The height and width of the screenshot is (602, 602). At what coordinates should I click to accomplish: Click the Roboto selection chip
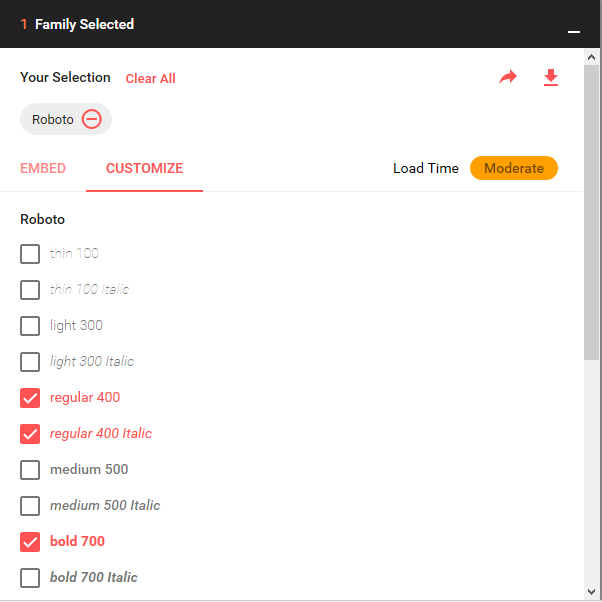tap(66, 119)
